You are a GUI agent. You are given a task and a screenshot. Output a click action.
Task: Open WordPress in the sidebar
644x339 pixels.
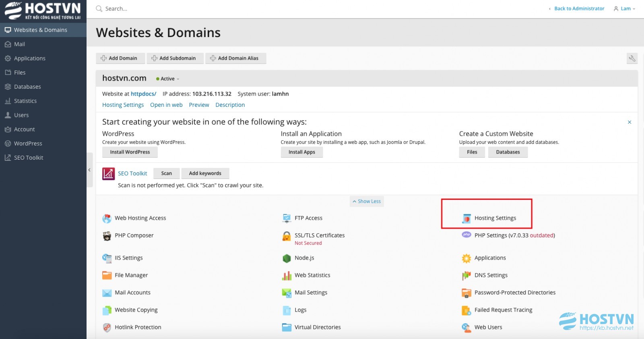(43, 144)
